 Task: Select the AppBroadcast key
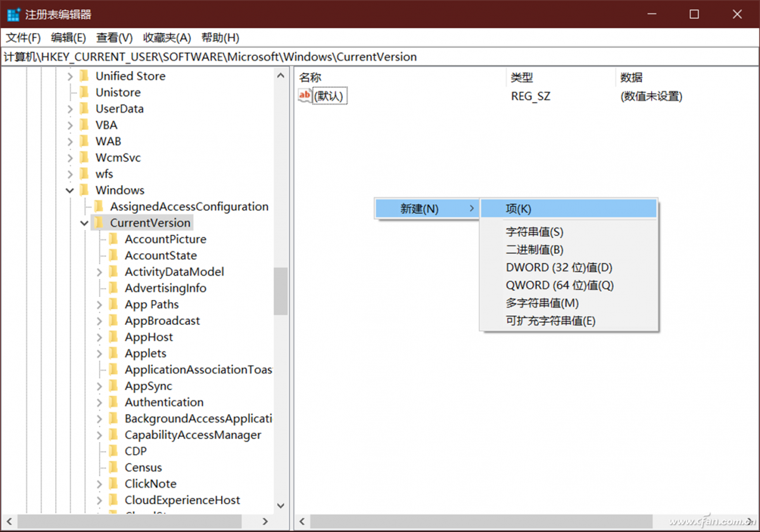tap(162, 321)
